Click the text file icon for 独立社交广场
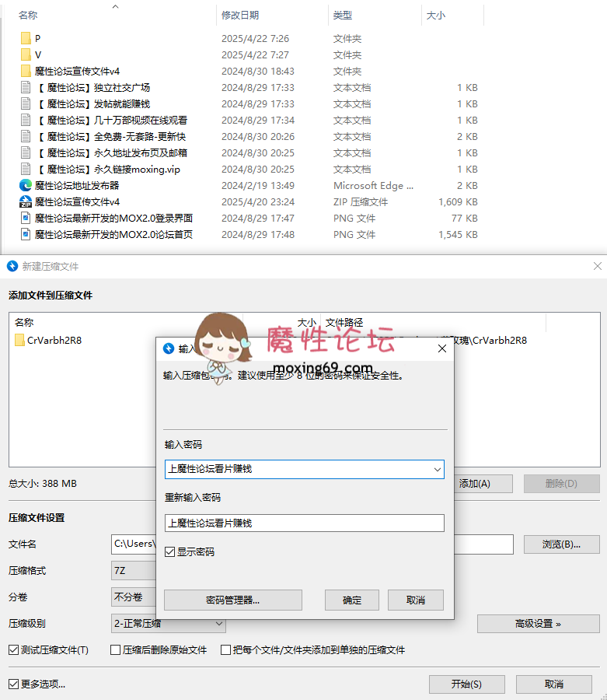This screenshot has height=700, width=607. pos(26,87)
